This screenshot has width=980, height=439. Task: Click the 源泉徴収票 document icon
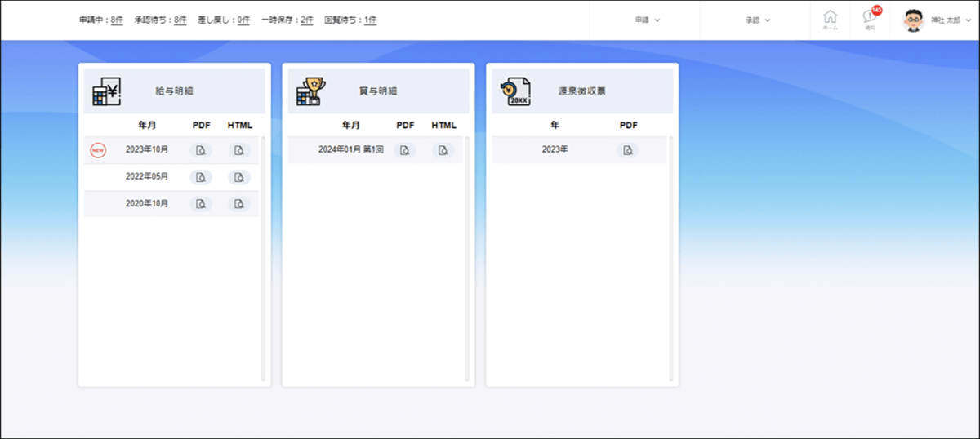pyautogui.click(x=515, y=91)
